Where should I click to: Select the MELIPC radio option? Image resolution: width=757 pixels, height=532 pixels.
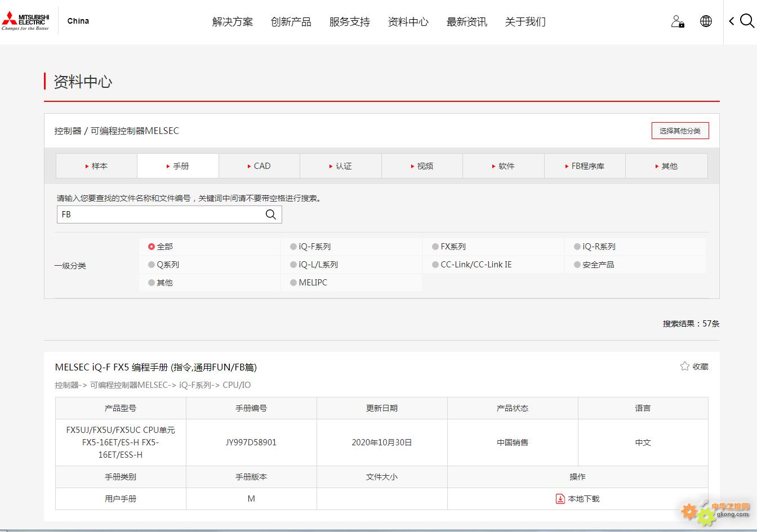pos(293,283)
